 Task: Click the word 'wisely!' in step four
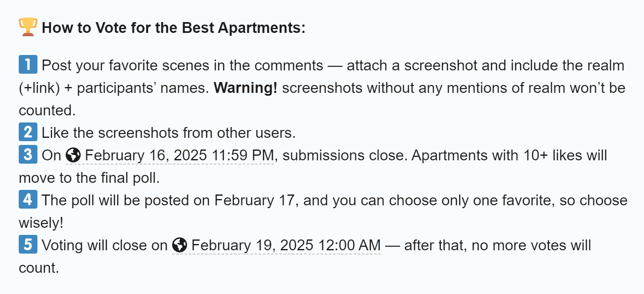click(x=41, y=223)
